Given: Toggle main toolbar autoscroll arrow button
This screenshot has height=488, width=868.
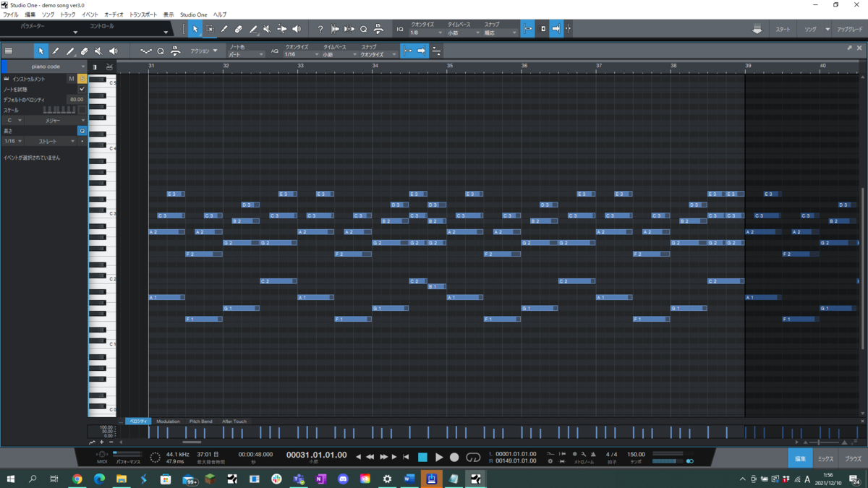Looking at the screenshot, I should 556,29.
